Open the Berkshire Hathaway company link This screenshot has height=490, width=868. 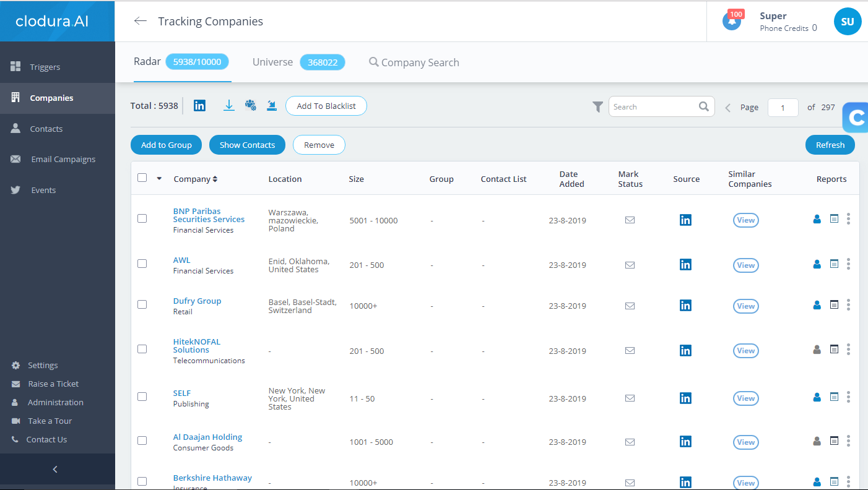[212, 478]
